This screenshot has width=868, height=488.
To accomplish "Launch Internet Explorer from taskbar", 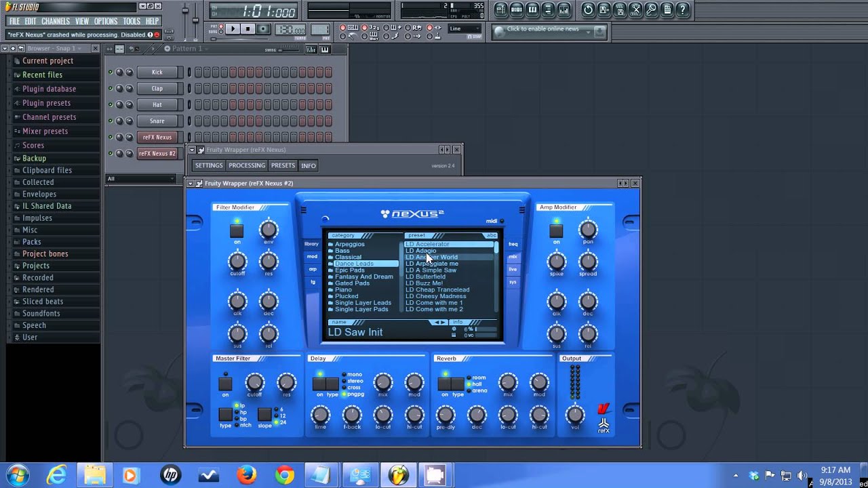I will tap(56, 475).
